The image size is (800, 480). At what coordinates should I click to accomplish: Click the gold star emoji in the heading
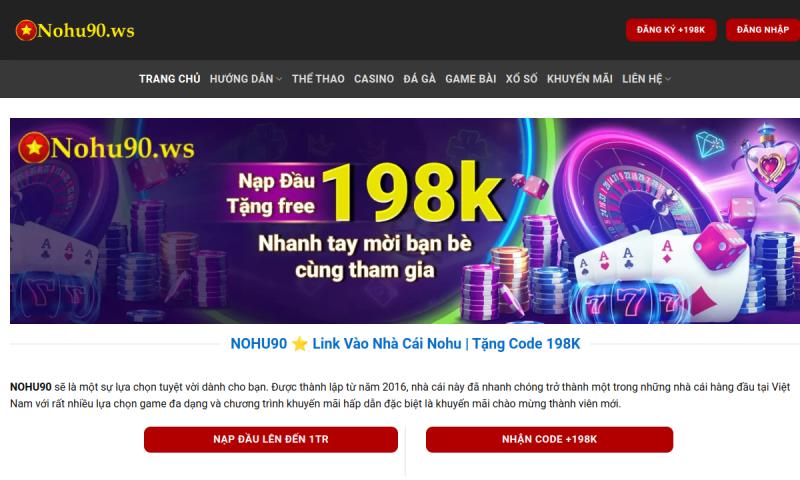coord(299,344)
